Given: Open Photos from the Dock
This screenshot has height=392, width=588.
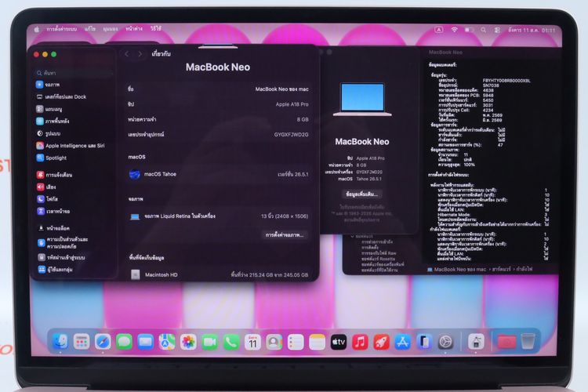Looking at the screenshot, I should pyautogui.click(x=188, y=342).
